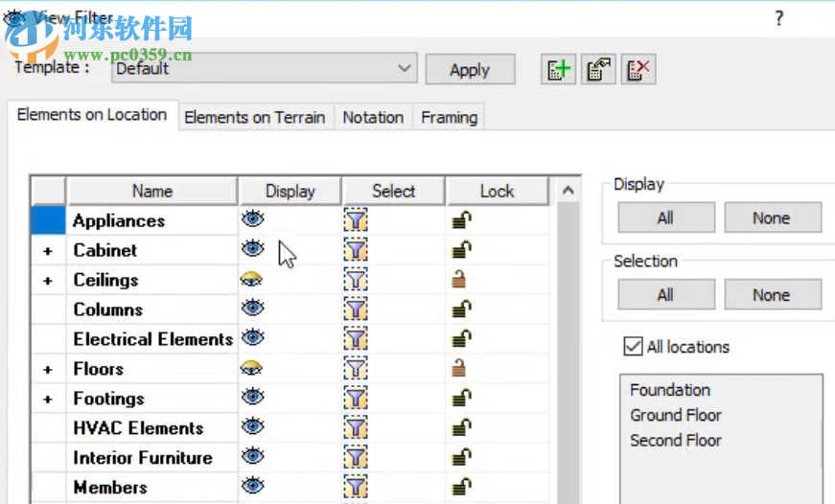Click Footings select filter icon
Viewport: 835px width, 504px height.
coord(356,398)
